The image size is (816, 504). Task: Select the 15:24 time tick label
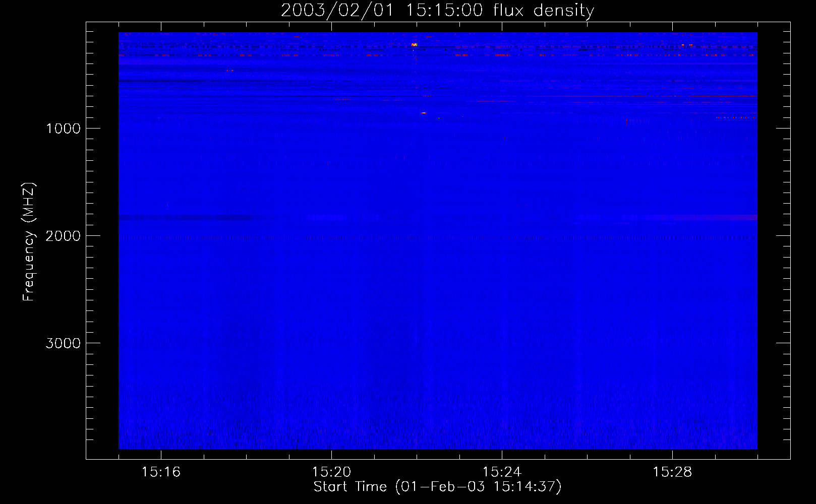502,472
